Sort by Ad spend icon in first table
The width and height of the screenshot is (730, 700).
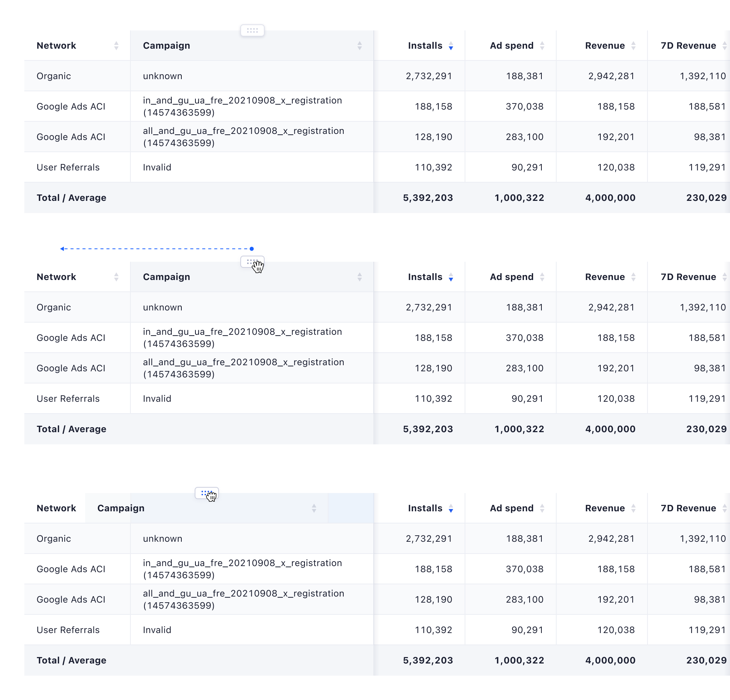(542, 46)
